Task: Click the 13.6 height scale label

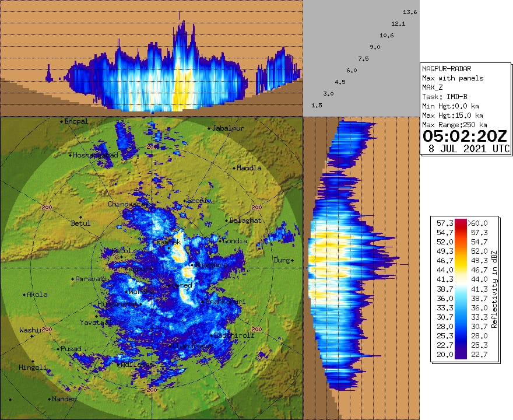Action: click(x=410, y=12)
